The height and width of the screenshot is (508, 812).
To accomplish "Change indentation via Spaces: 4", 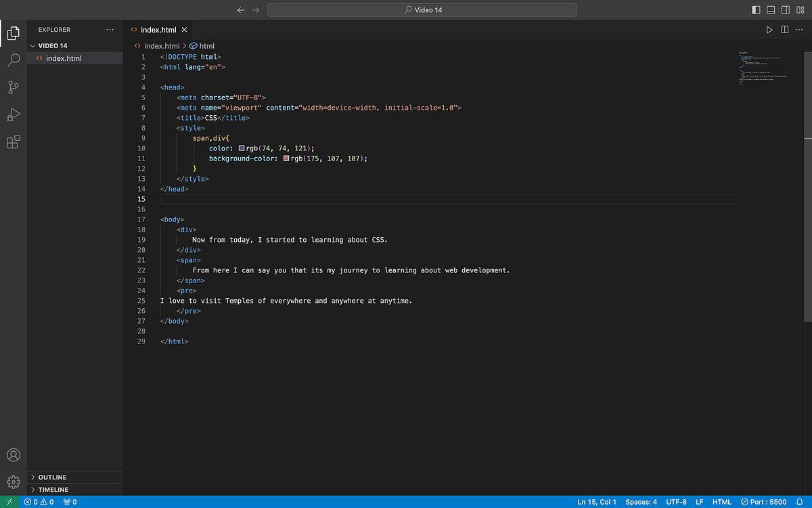I will [641, 502].
